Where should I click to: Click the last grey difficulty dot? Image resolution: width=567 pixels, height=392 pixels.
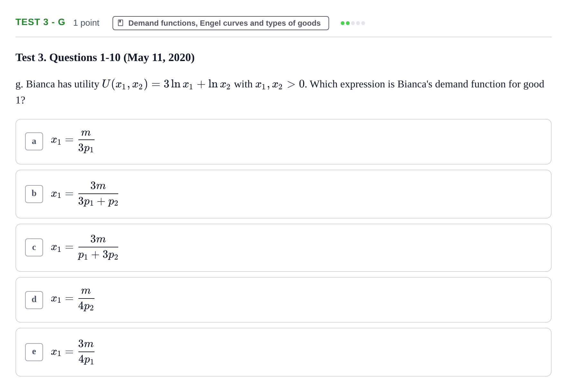363,23
